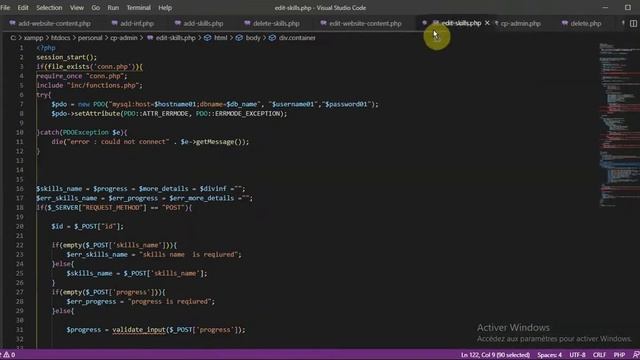Switch to the delete-skills.php tab

tap(276, 24)
